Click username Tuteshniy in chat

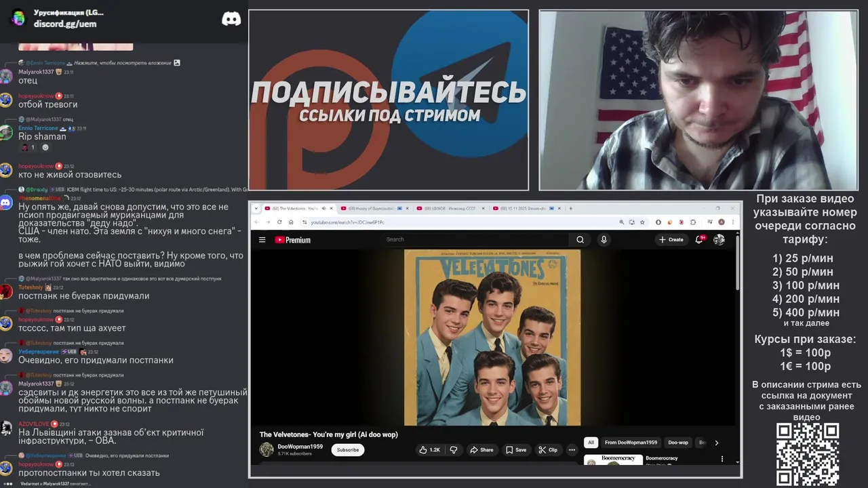(x=31, y=287)
